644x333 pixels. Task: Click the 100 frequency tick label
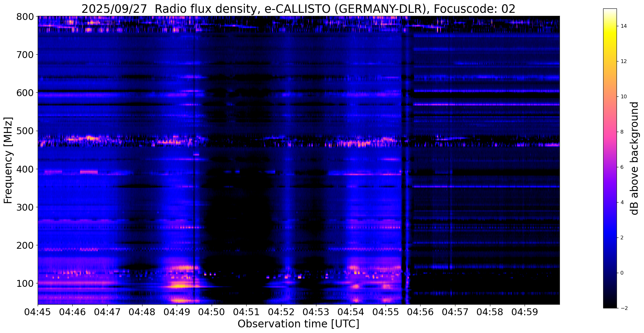pyautogui.click(x=25, y=283)
